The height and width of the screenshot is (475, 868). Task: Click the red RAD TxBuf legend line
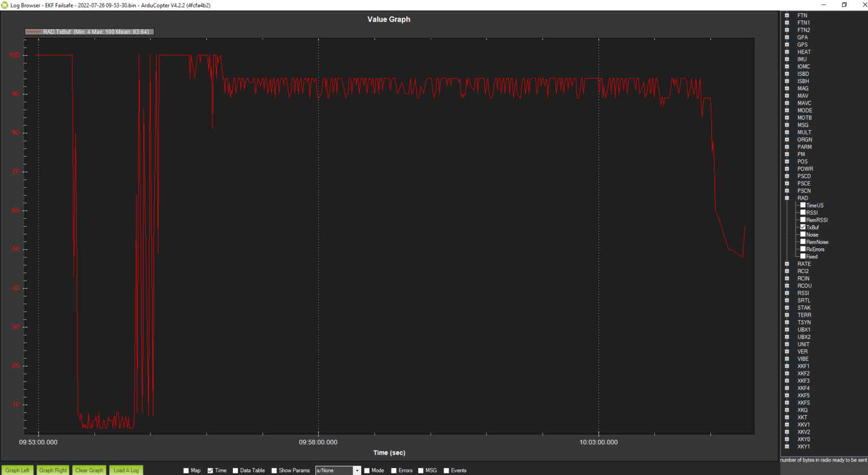(33, 32)
